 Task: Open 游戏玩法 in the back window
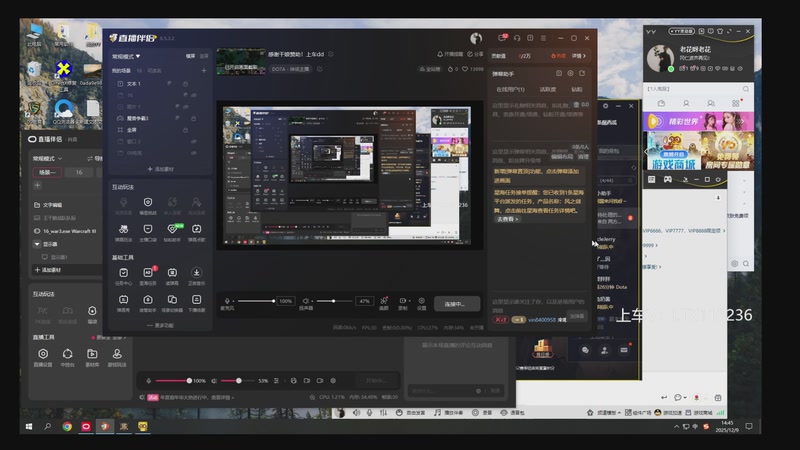click(117, 354)
